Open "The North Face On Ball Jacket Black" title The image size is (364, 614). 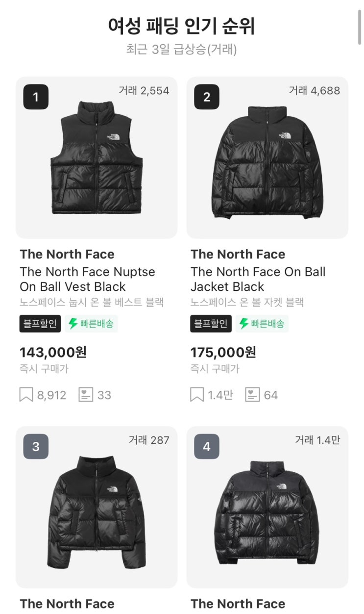[x=258, y=279]
